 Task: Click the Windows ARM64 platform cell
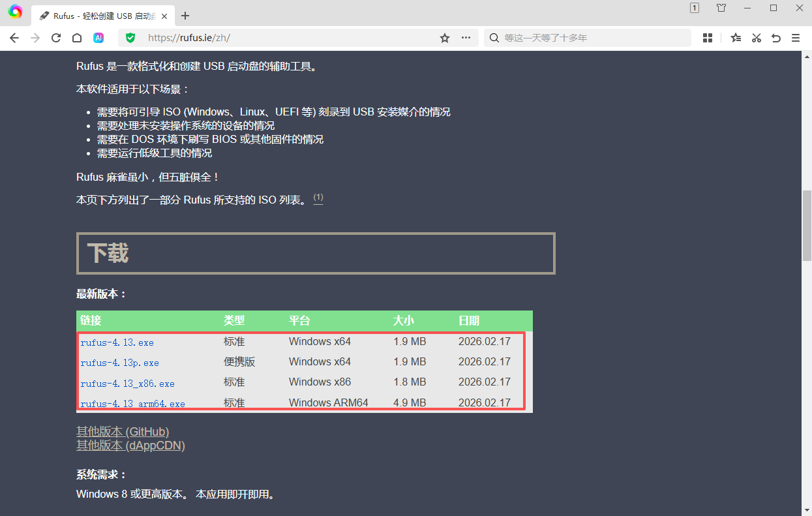click(x=329, y=402)
